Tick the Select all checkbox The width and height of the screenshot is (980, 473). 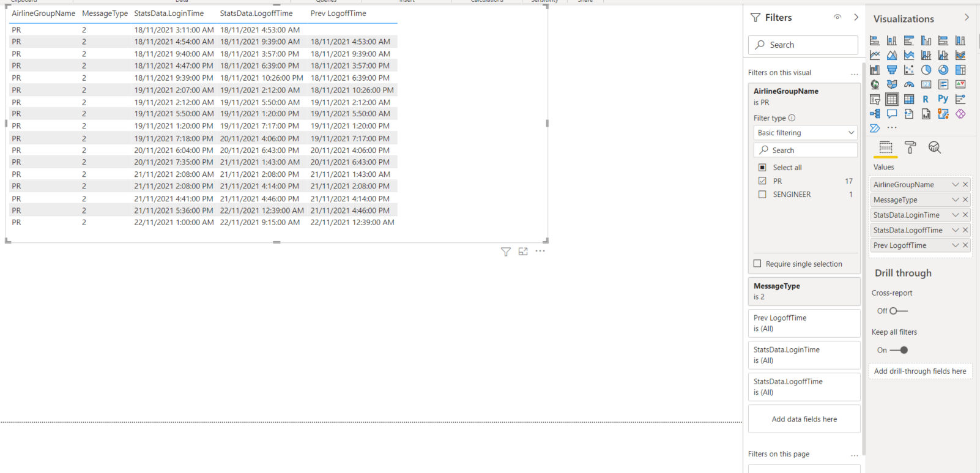762,168
